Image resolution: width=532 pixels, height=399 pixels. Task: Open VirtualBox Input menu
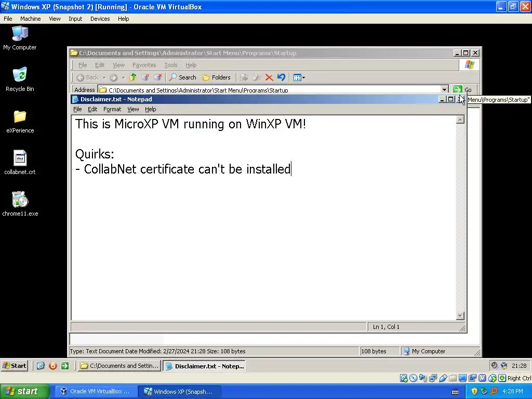(75, 19)
